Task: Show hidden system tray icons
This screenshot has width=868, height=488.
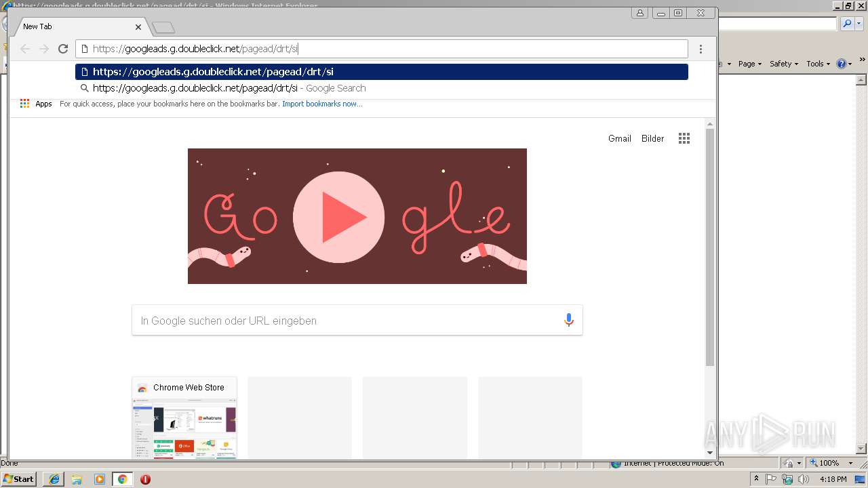Action: coord(756,479)
